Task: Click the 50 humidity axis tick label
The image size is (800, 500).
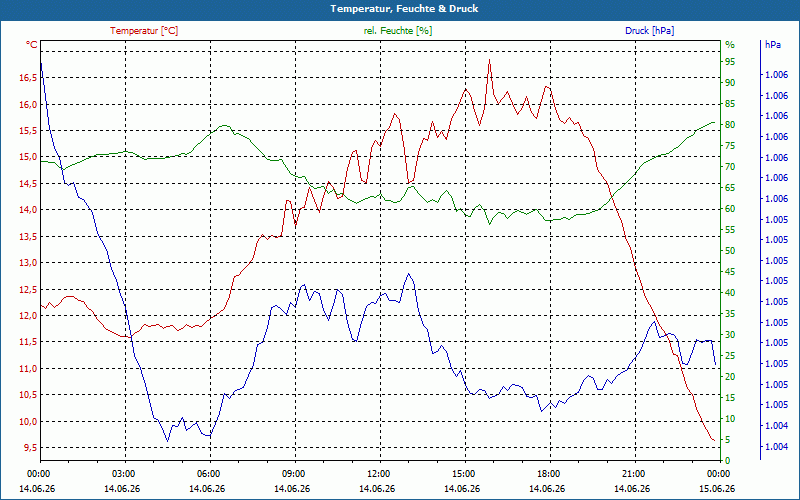Action: 730,251
